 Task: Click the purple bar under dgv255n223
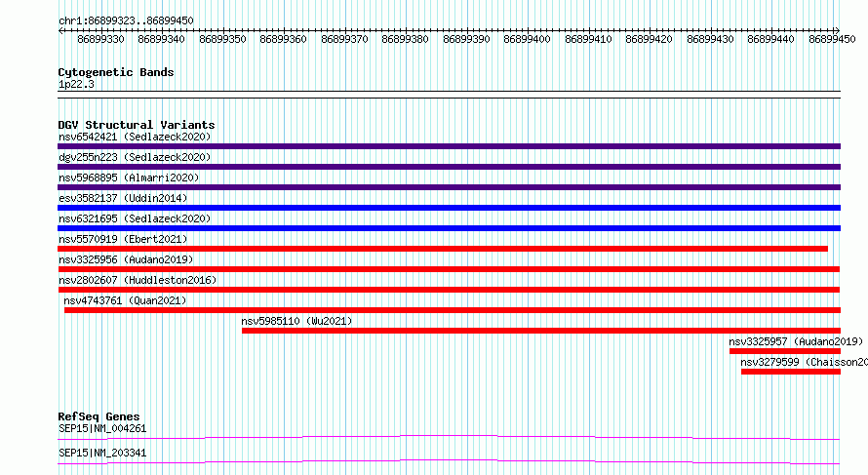click(449, 167)
